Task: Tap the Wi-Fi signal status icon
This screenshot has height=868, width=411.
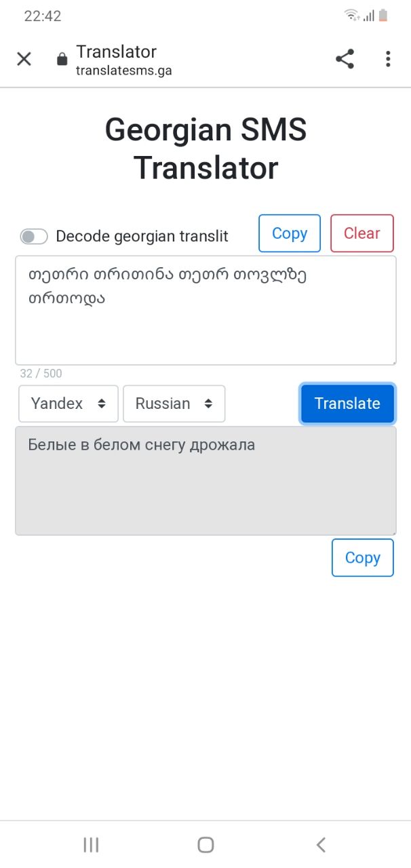Action: point(351,16)
